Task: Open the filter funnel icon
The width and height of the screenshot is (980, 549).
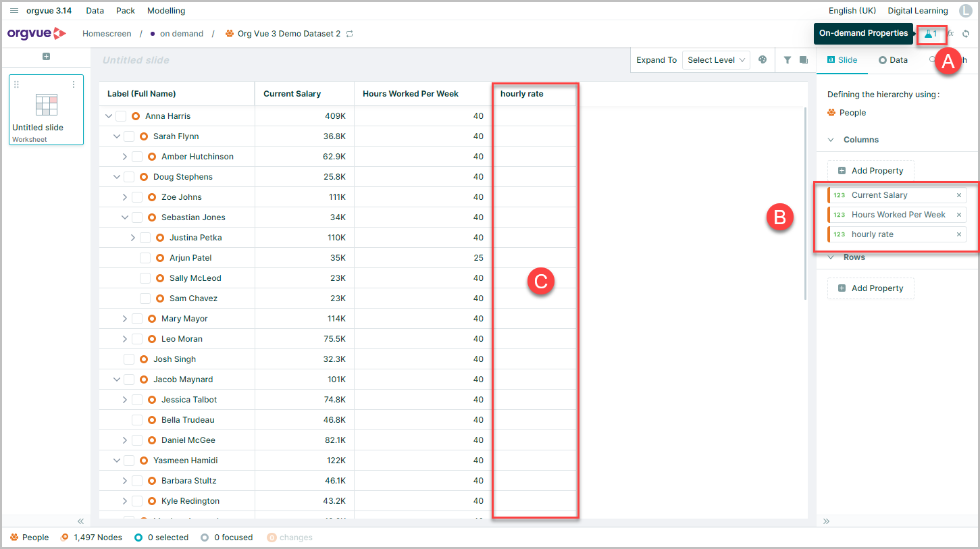Action: 787,60
